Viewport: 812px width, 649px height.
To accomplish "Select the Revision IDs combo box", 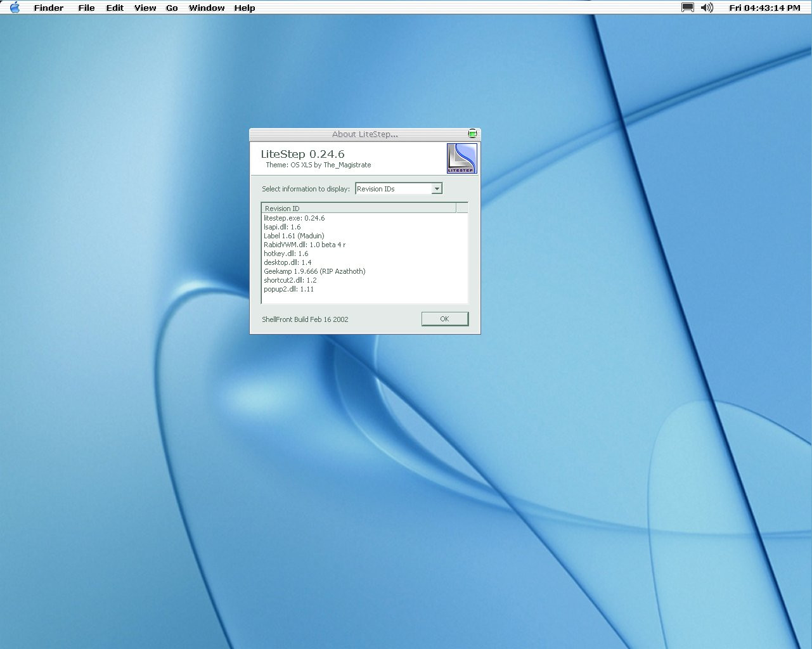I will tap(399, 189).
